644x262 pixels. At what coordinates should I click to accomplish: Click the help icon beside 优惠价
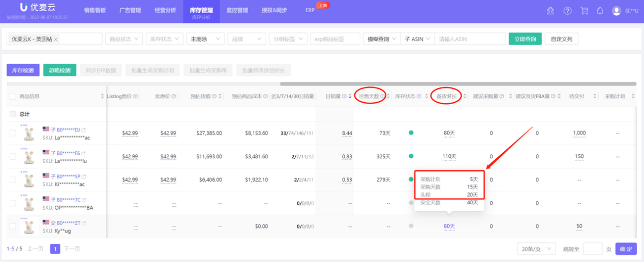tap(174, 96)
